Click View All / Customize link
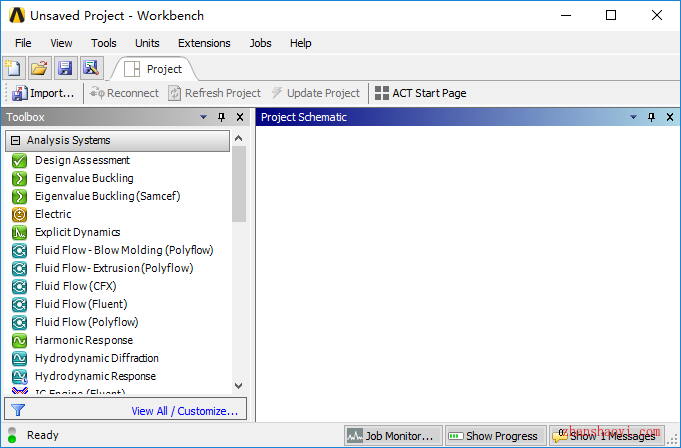The width and height of the screenshot is (681, 448). pos(185,411)
